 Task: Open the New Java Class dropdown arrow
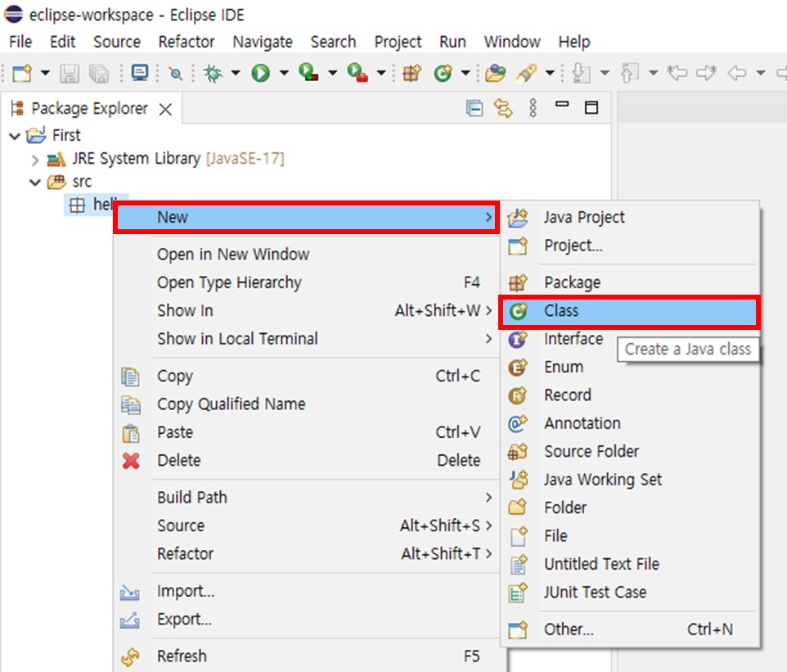[x=465, y=74]
